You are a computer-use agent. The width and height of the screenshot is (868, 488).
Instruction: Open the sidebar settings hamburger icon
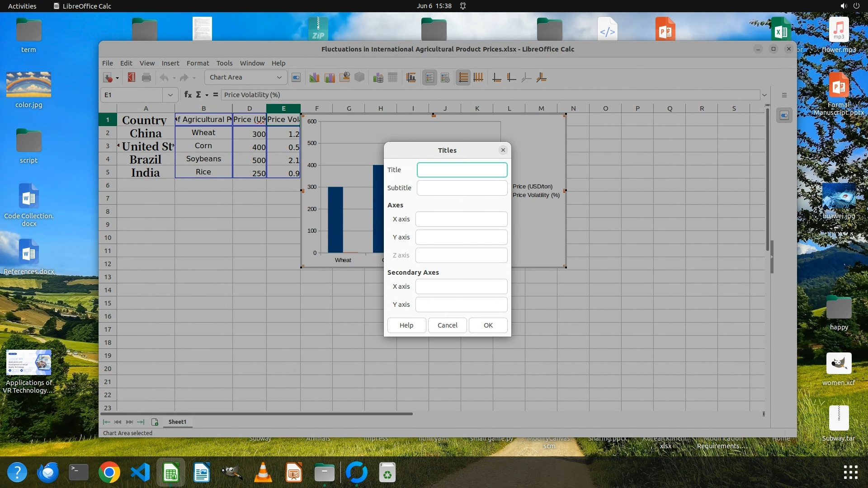784,95
